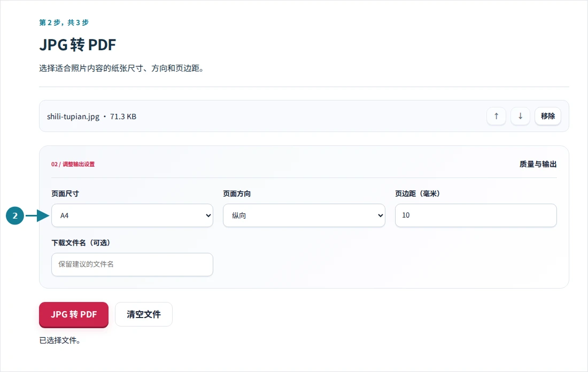Click the red JPG 转 PDF button
Viewport: 588px width, 372px height.
[x=74, y=314]
